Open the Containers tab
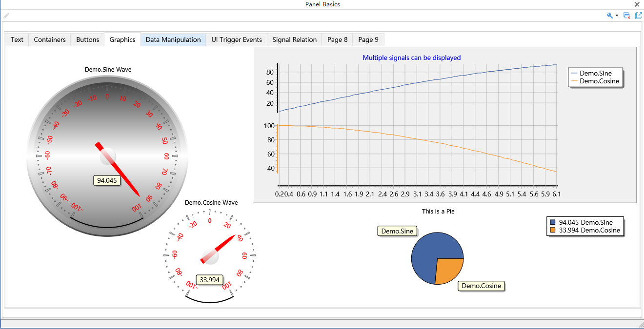This screenshot has width=644, height=329. pyautogui.click(x=50, y=39)
